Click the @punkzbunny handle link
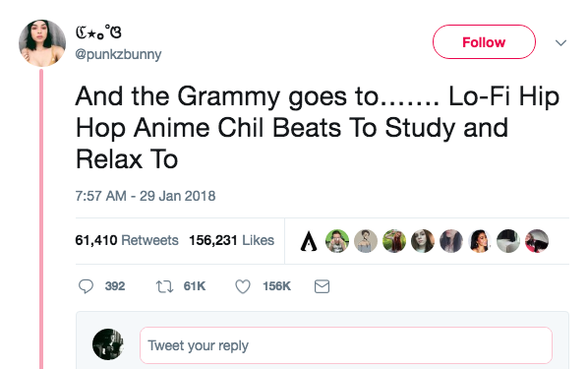588x369 pixels. [118, 54]
